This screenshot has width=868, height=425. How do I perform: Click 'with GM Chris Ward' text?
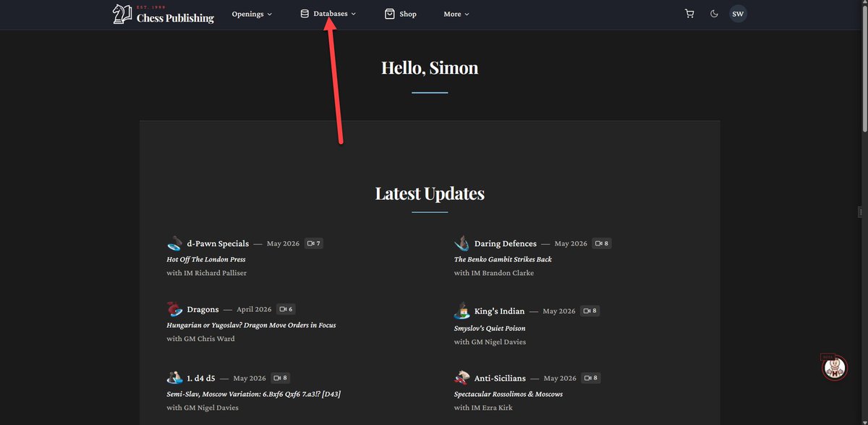(x=200, y=339)
